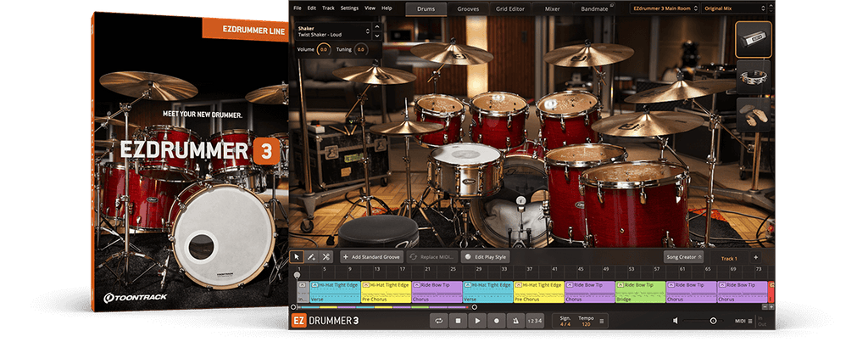Select the scissors cut tool
Screen dimensions: 868x353
325,256
